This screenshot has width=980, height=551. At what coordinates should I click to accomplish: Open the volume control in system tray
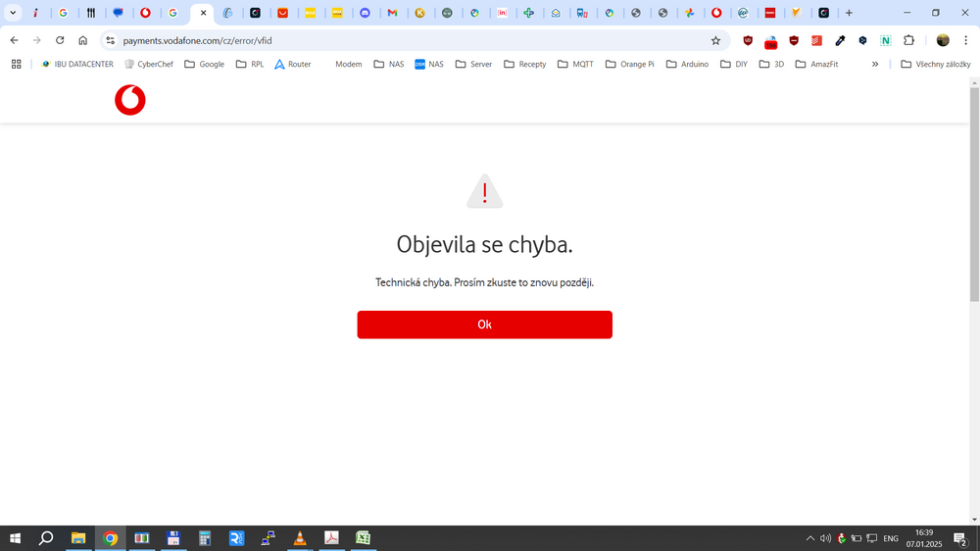(x=825, y=538)
